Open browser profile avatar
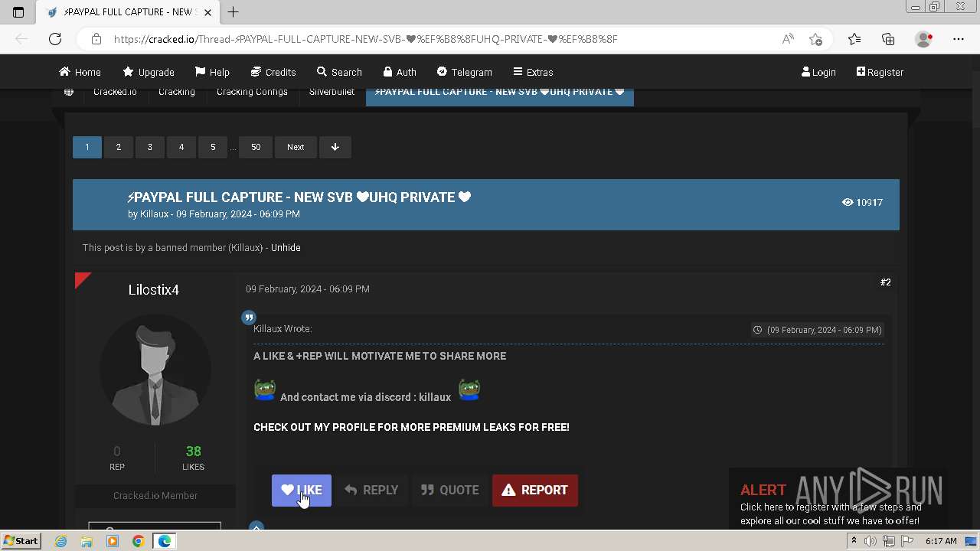The width and height of the screenshot is (980, 551). tap(924, 39)
